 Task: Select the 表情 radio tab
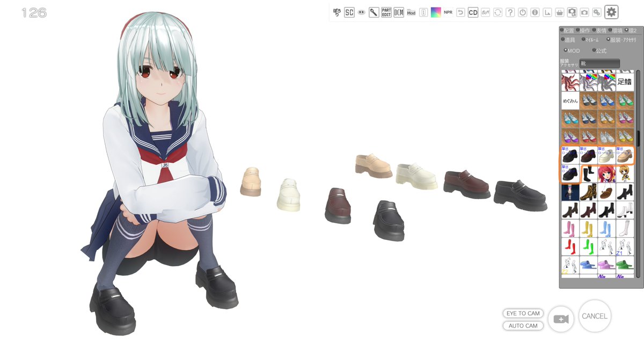pos(599,31)
